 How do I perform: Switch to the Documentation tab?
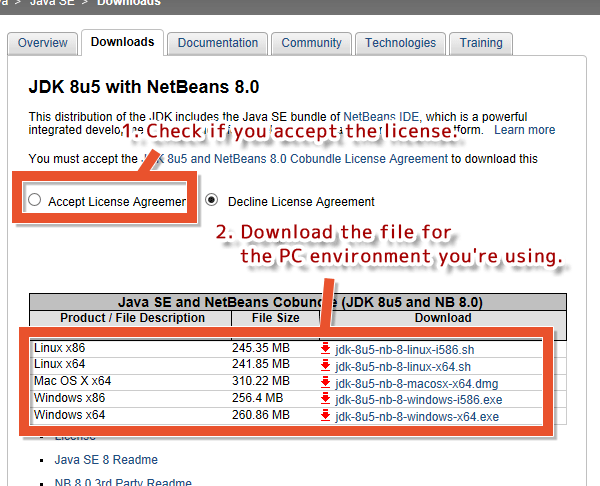click(x=218, y=43)
